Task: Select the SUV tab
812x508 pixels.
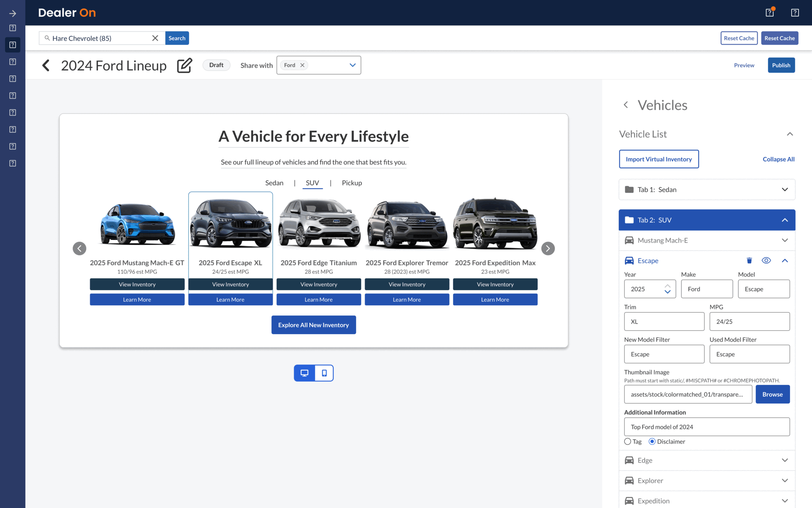Action: click(x=313, y=183)
